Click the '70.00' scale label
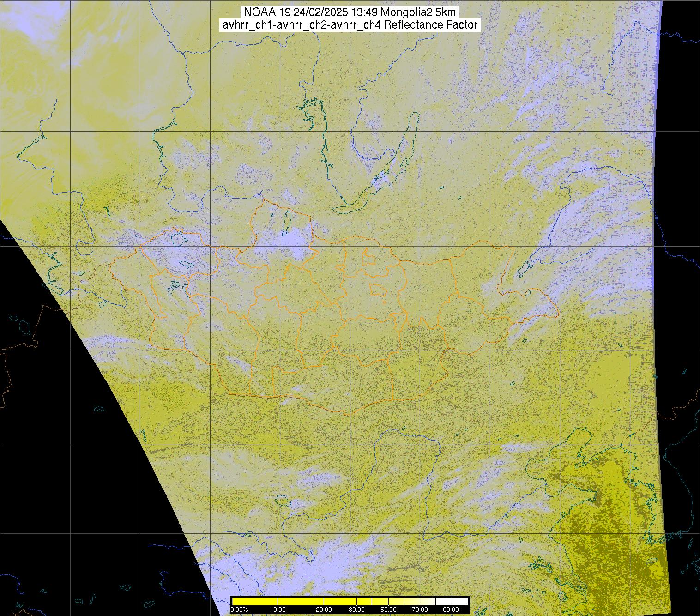 click(420, 610)
